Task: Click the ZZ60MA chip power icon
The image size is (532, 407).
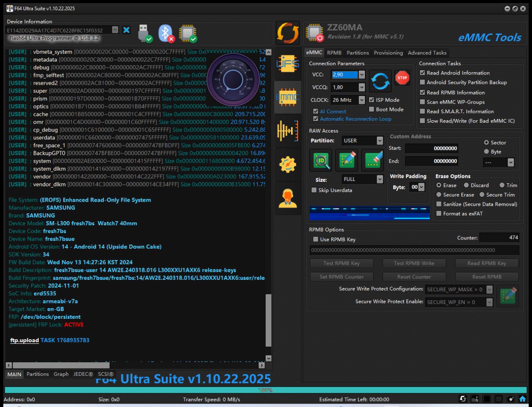Action: click(315, 33)
